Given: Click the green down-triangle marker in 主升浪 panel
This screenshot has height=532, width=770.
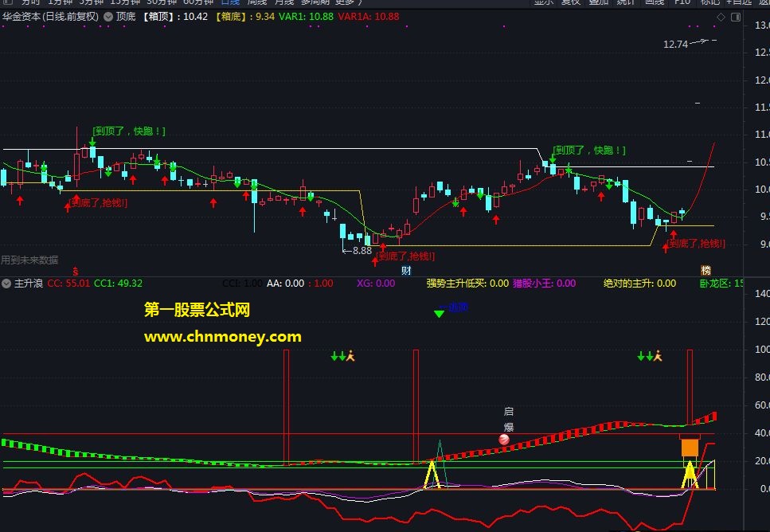Looking at the screenshot, I should pyautogui.click(x=439, y=314).
